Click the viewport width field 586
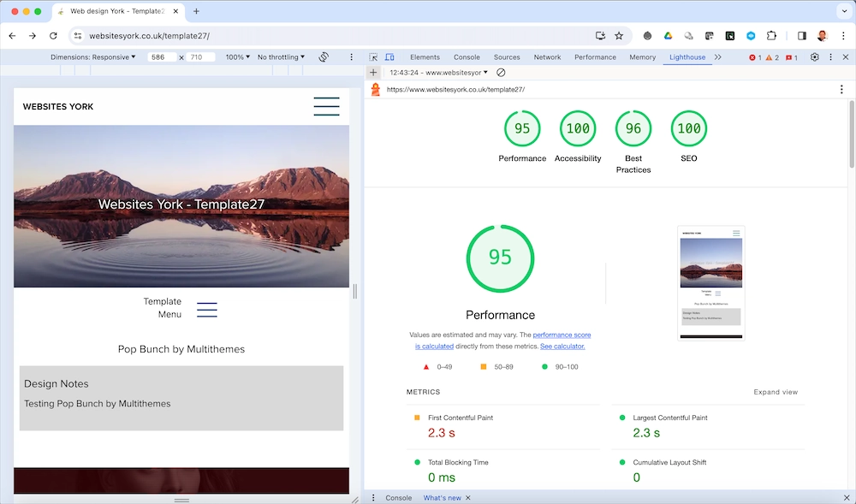Image resolution: width=856 pixels, height=504 pixels. coord(162,57)
